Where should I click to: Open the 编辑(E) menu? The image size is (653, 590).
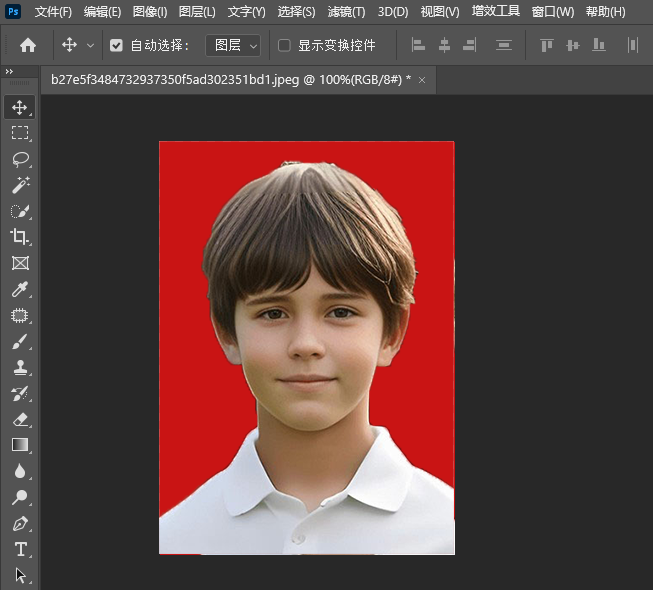pyautogui.click(x=102, y=12)
